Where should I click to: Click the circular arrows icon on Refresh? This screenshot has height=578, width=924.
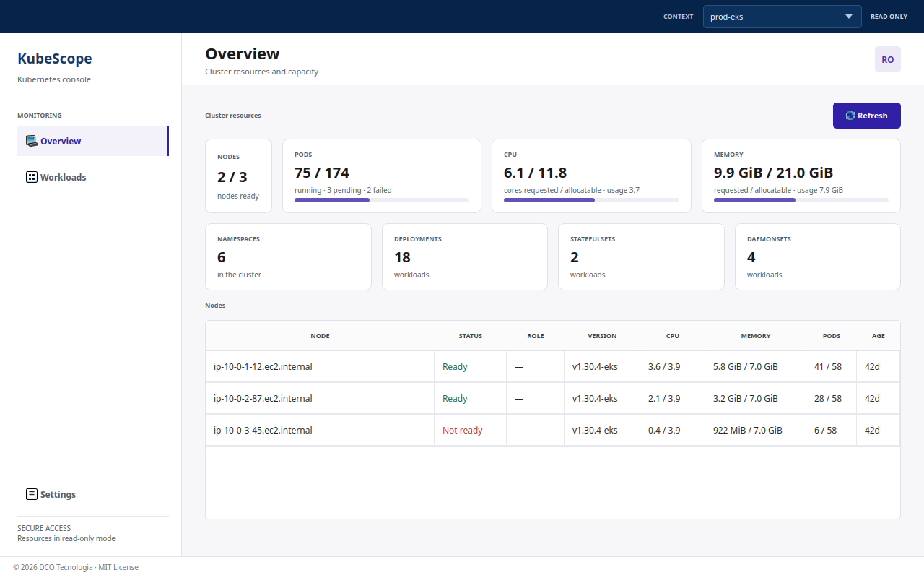(850, 116)
